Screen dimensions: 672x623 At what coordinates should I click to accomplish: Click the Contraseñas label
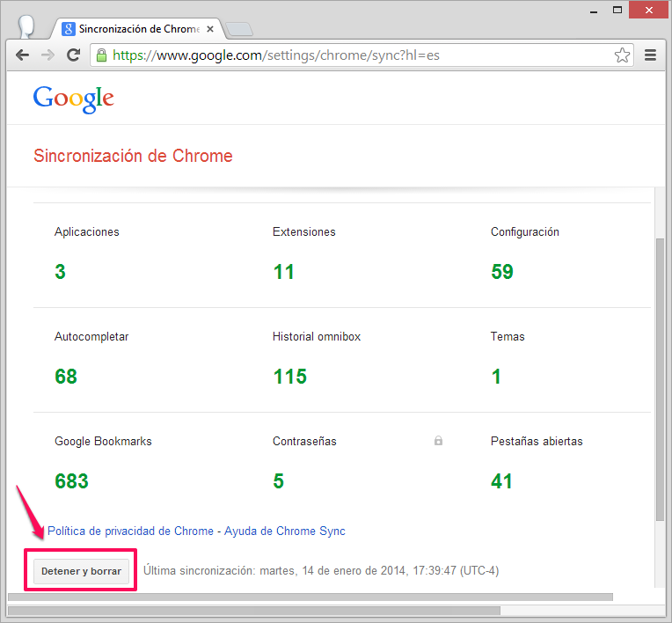coord(304,441)
